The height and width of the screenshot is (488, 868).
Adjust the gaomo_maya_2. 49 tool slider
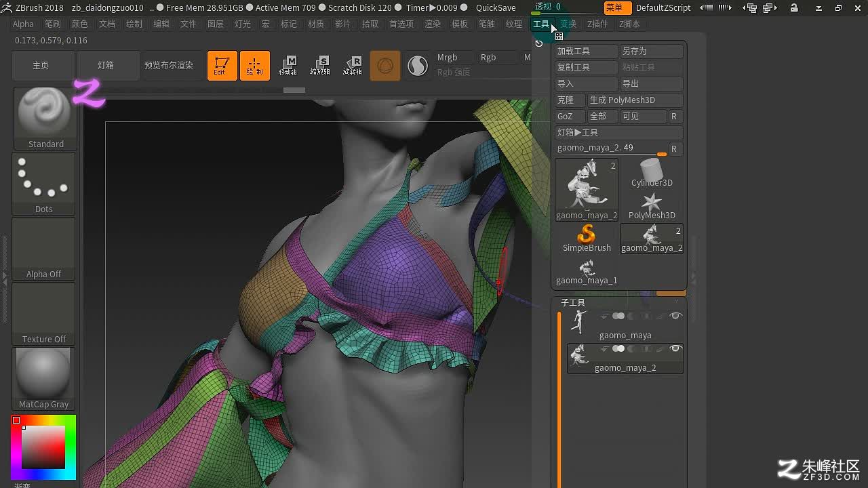point(612,148)
